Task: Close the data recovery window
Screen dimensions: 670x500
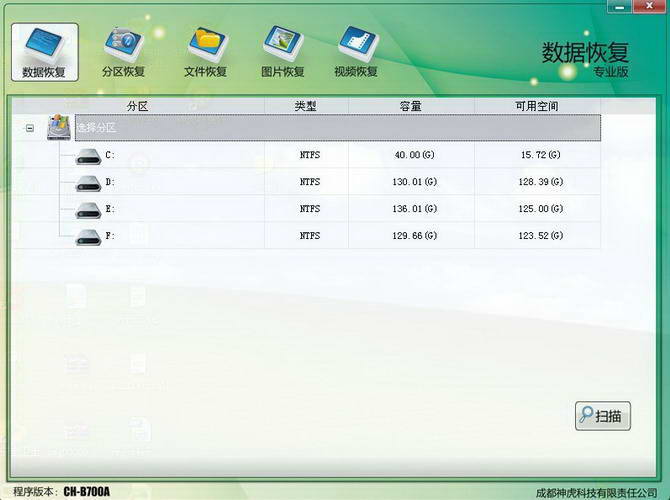Action: pyautogui.click(x=651, y=8)
